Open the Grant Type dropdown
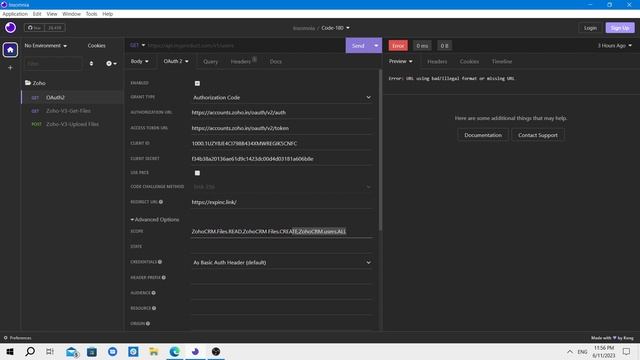Image resolution: width=640 pixels, height=360 pixels. click(x=282, y=98)
